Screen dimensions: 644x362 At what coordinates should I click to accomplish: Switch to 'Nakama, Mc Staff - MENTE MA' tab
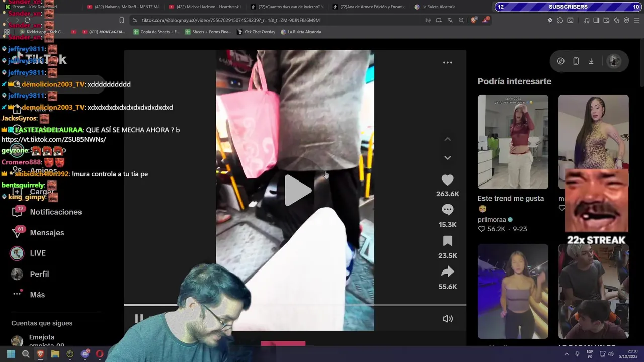click(x=124, y=7)
